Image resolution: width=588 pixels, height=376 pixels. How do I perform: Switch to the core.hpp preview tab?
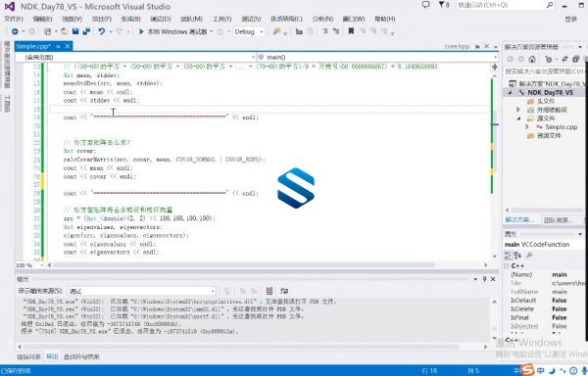pyautogui.click(x=457, y=46)
